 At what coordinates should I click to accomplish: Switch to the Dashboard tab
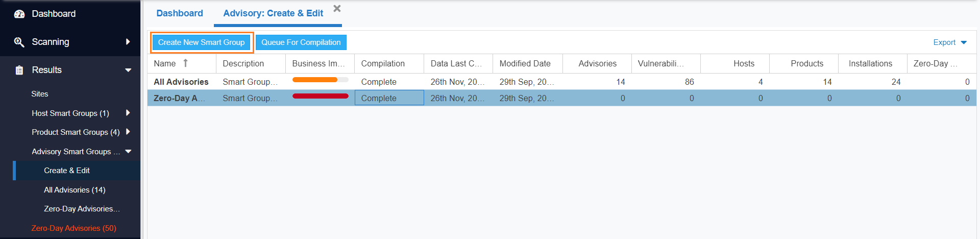tap(180, 13)
